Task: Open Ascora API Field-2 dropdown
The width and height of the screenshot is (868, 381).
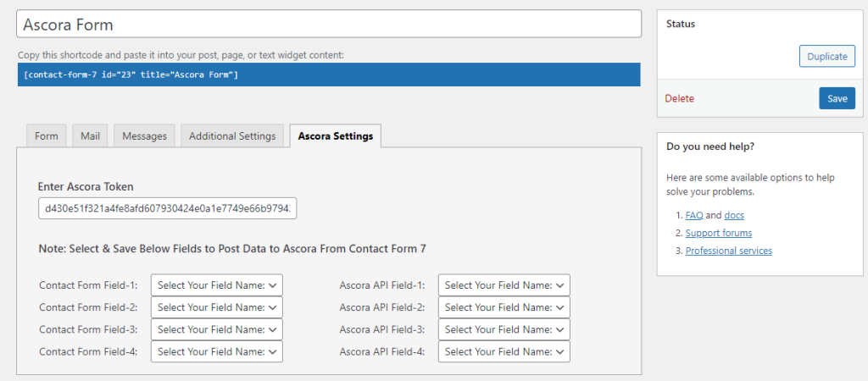Action: (x=504, y=307)
